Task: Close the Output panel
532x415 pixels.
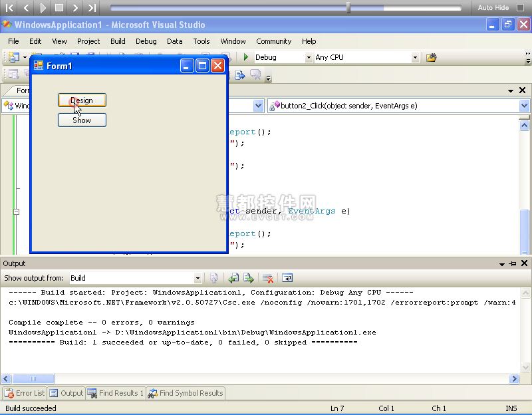Action: (524, 263)
